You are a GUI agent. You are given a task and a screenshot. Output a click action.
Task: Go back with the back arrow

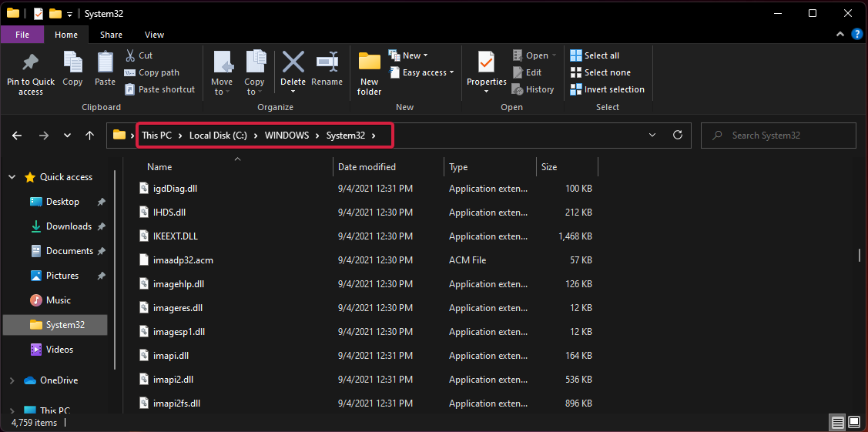(x=17, y=135)
